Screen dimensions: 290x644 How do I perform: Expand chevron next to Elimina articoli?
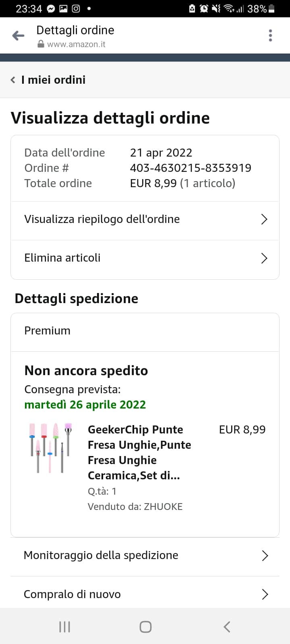264,258
